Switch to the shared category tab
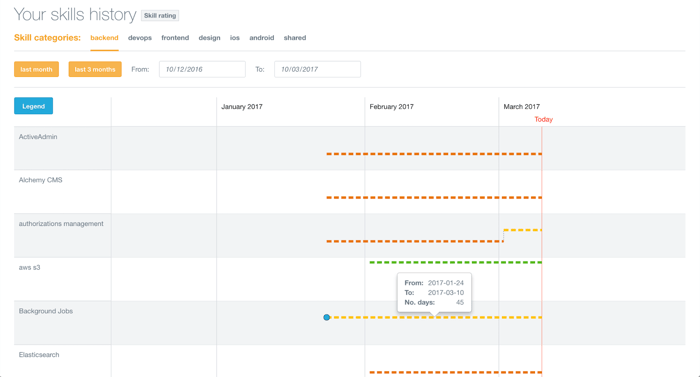The image size is (700, 377). point(295,38)
